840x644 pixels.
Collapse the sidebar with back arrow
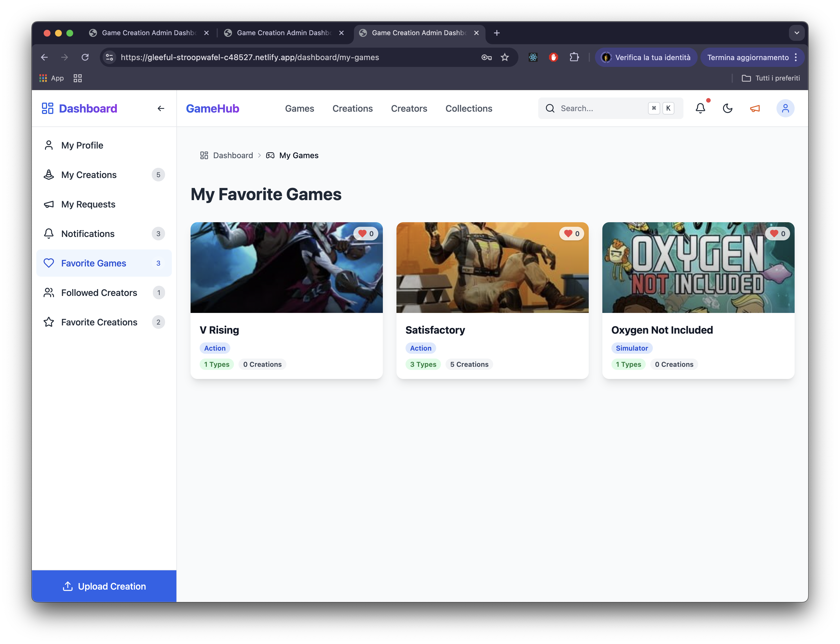(161, 109)
